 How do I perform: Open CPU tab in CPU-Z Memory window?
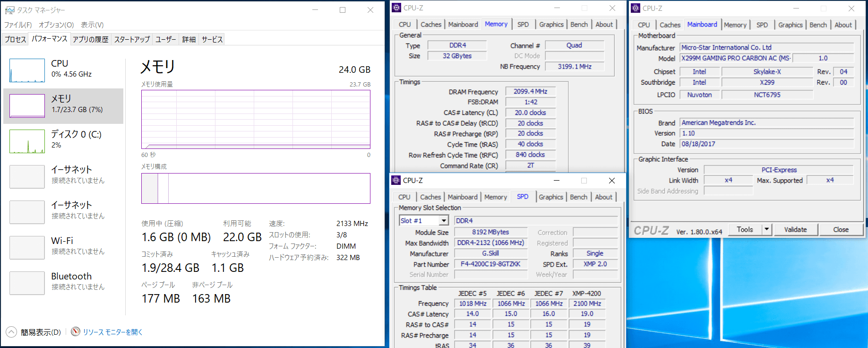point(405,25)
